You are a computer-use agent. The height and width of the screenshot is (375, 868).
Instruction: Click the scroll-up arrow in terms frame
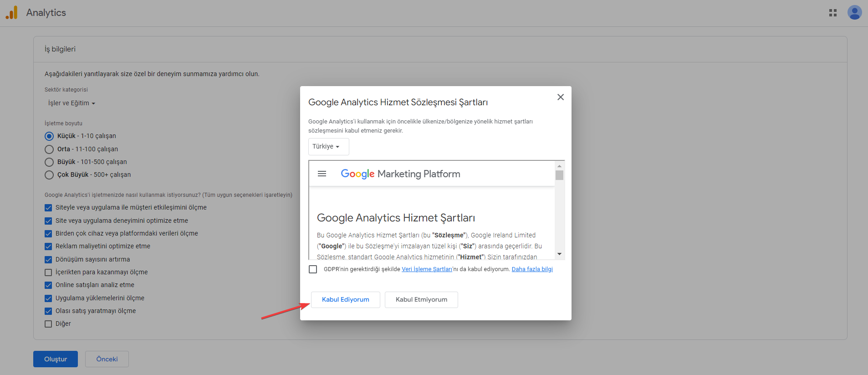pyautogui.click(x=560, y=166)
